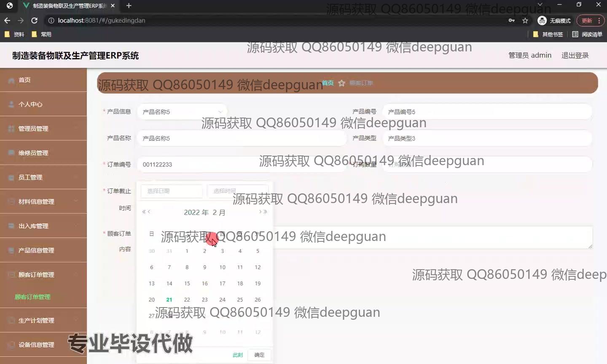Select February 14 in the calendar
Screen dimensions: 607x364
pyautogui.click(x=169, y=284)
